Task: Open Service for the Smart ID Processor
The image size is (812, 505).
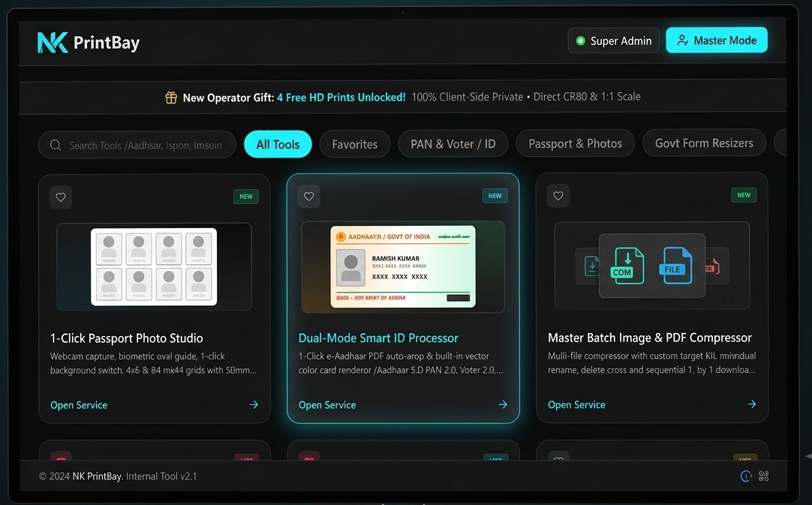Action: pos(327,405)
